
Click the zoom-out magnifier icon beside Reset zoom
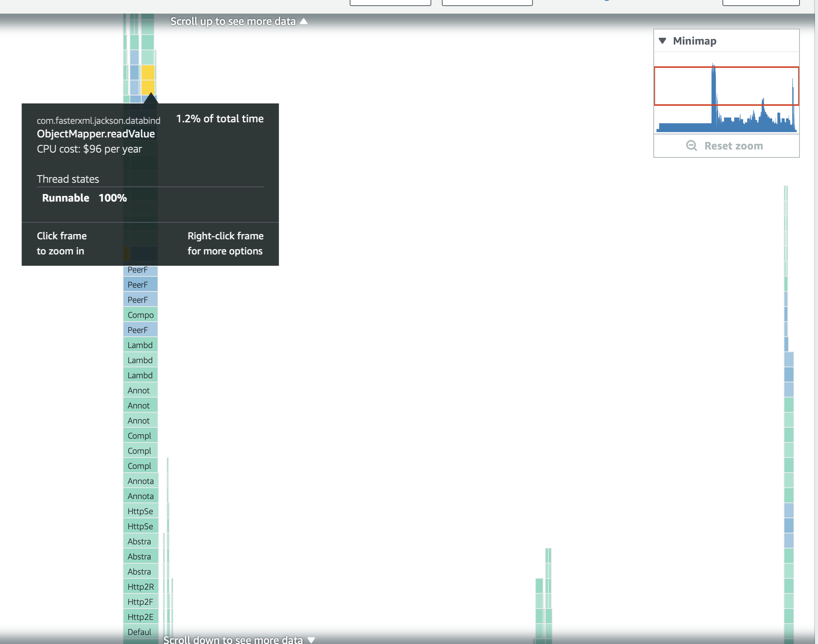pyautogui.click(x=692, y=146)
